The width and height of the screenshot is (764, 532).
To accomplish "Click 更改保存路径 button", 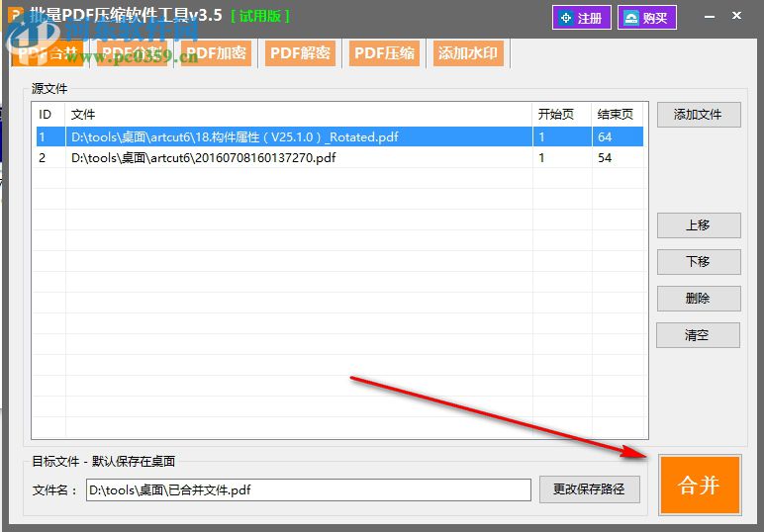I will coord(590,489).
